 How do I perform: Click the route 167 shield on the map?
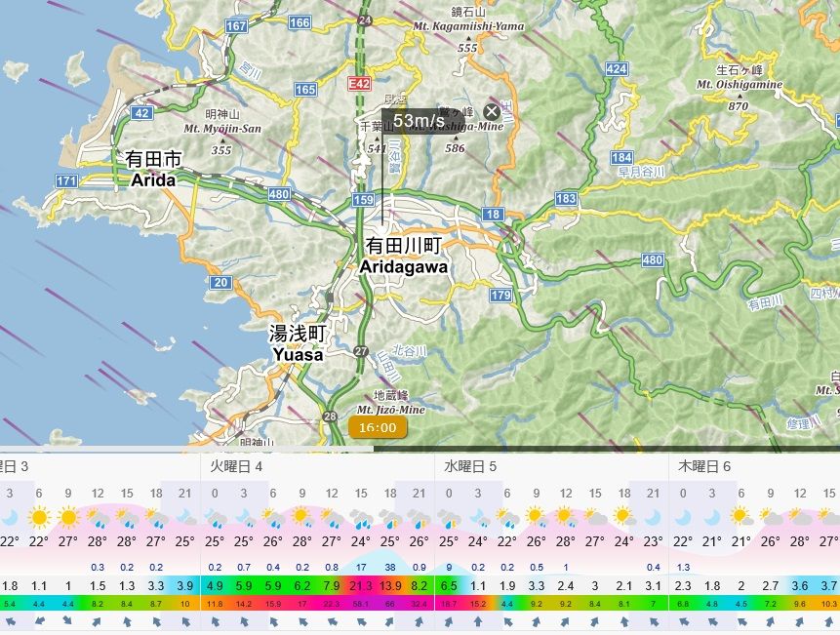point(236,25)
